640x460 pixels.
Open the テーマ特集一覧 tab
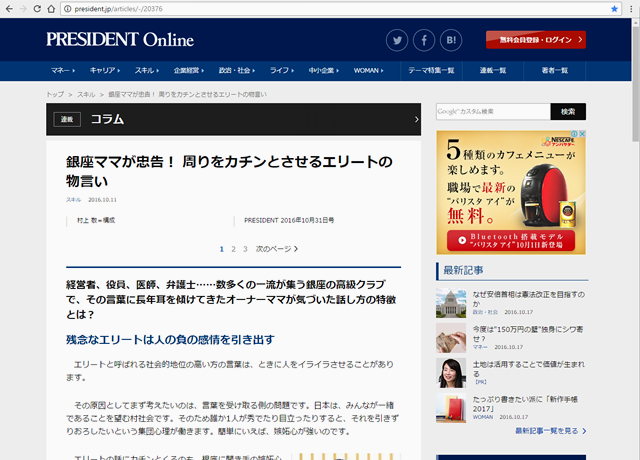pyautogui.click(x=431, y=71)
